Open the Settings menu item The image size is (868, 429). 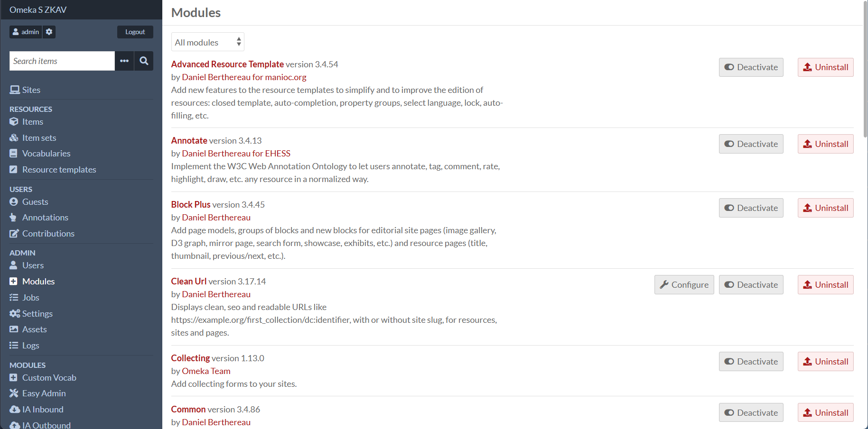click(x=37, y=314)
